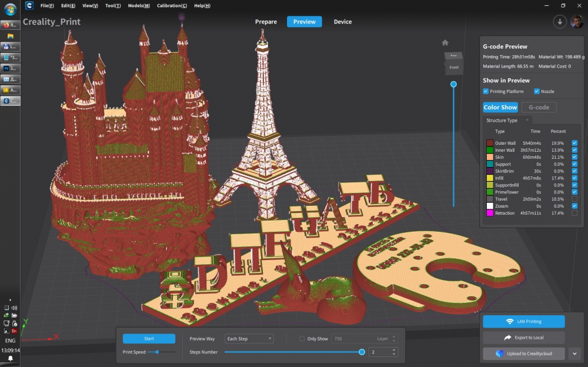588x367 pixels.
Task: Open Photoshop from the Windows taskbar
Action: point(10,68)
